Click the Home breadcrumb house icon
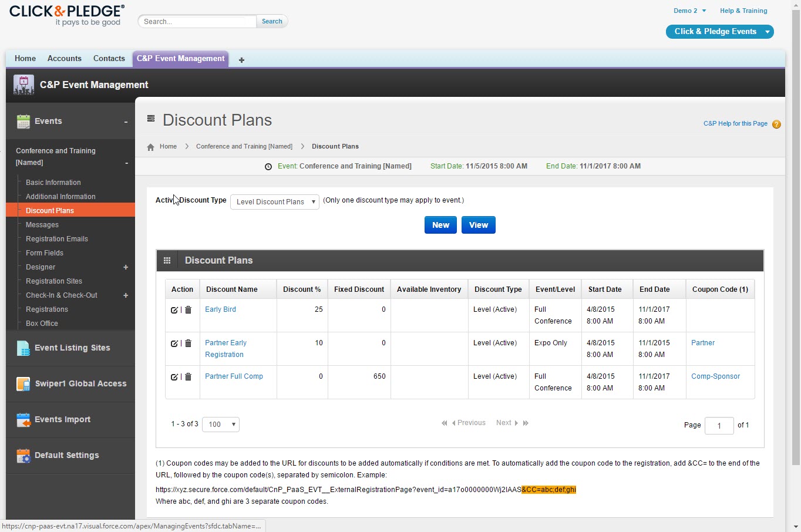The image size is (801, 532). coord(150,146)
